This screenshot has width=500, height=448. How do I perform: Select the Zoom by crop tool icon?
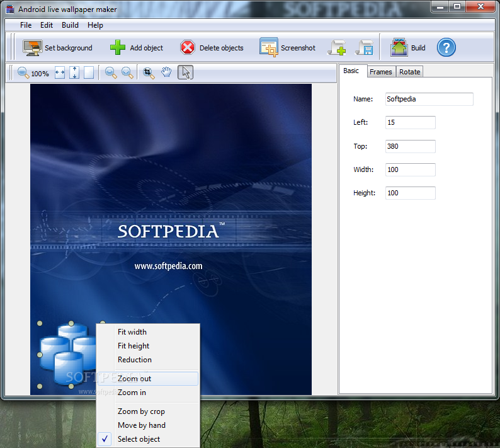pos(149,73)
